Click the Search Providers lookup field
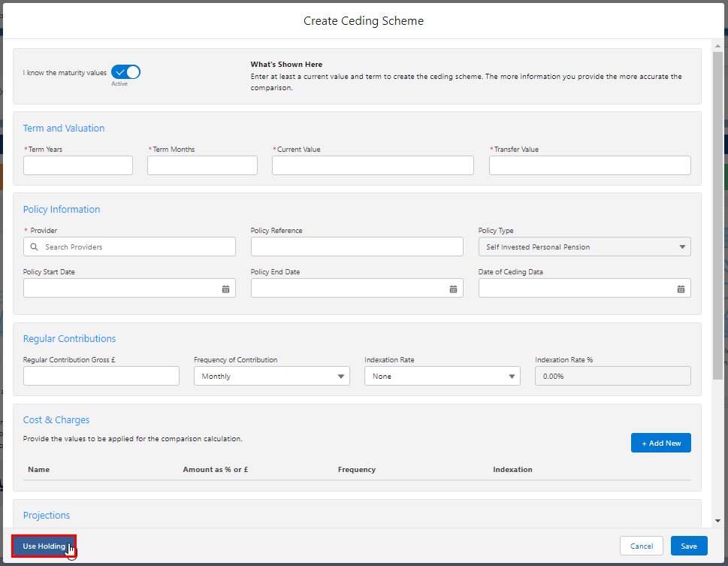 point(135,247)
